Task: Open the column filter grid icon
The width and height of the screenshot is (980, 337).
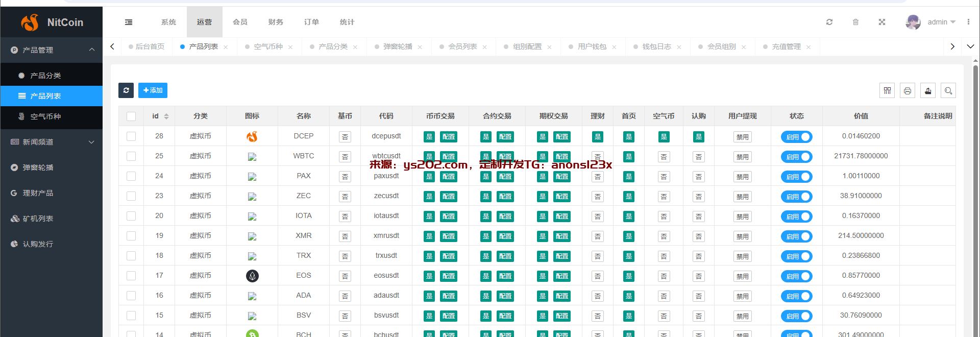Action: tap(887, 90)
